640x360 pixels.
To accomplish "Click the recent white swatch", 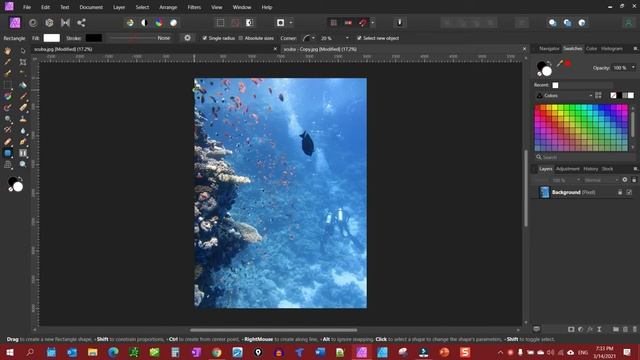I will coord(555,85).
